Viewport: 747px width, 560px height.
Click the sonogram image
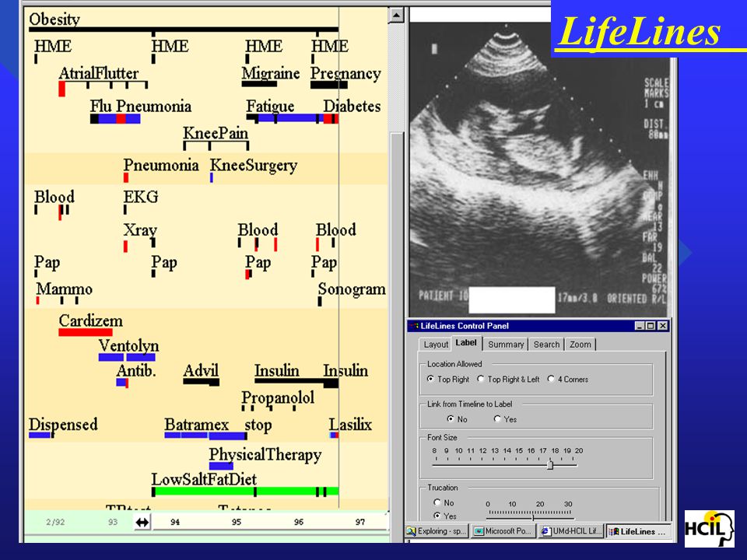point(540,169)
